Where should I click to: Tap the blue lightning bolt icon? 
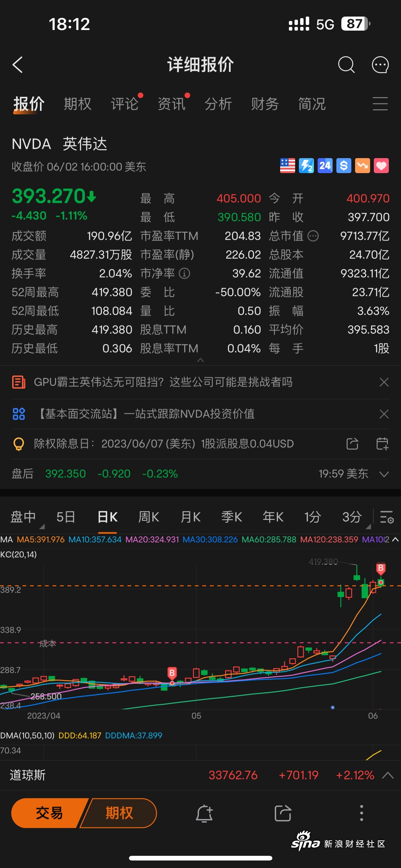306,166
